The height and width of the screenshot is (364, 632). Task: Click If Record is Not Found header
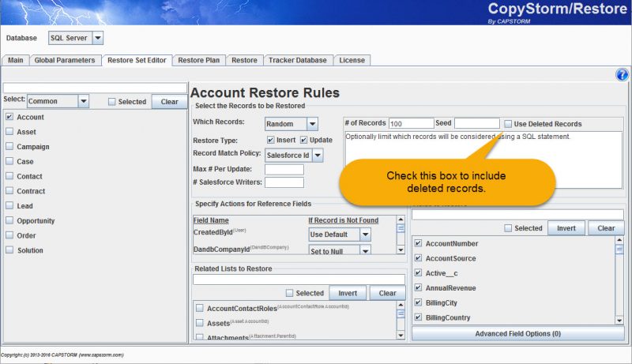[344, 220]
